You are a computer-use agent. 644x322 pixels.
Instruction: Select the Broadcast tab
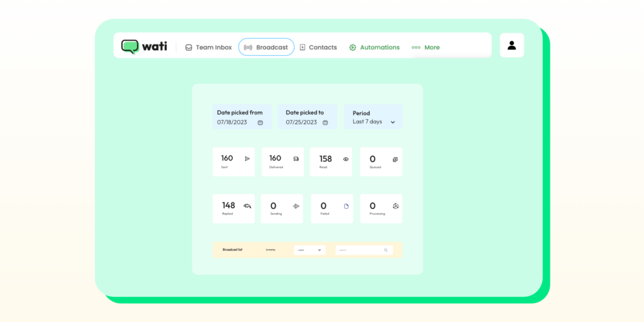pos(266,47)
